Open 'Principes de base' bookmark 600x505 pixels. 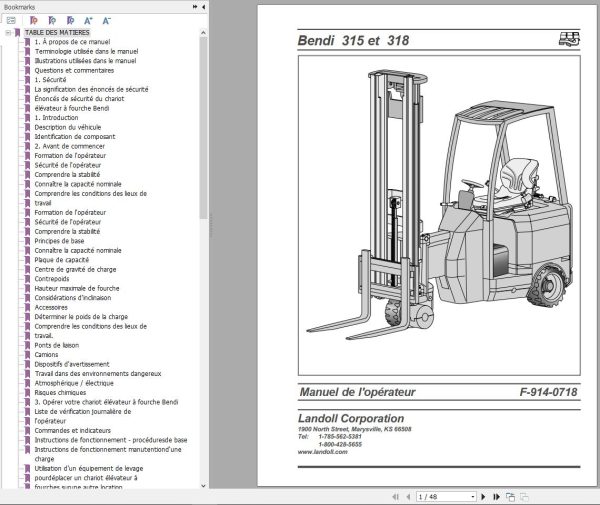coord(59,241)
